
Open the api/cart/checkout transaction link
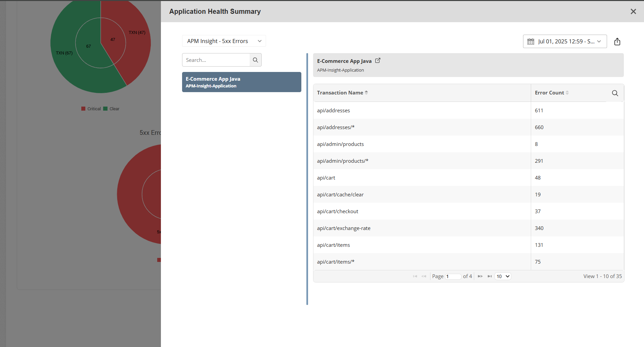pos(337,211)
